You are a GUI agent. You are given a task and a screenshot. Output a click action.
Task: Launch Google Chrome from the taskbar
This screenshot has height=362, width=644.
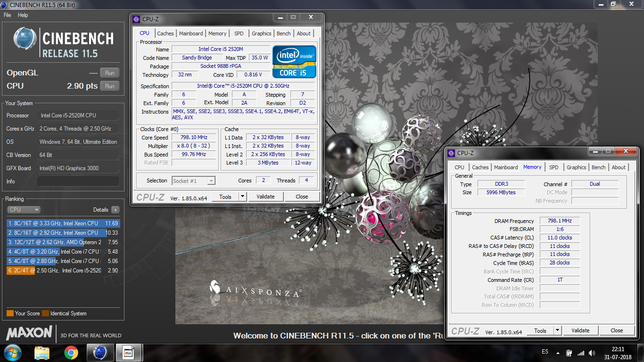[71, 353]
